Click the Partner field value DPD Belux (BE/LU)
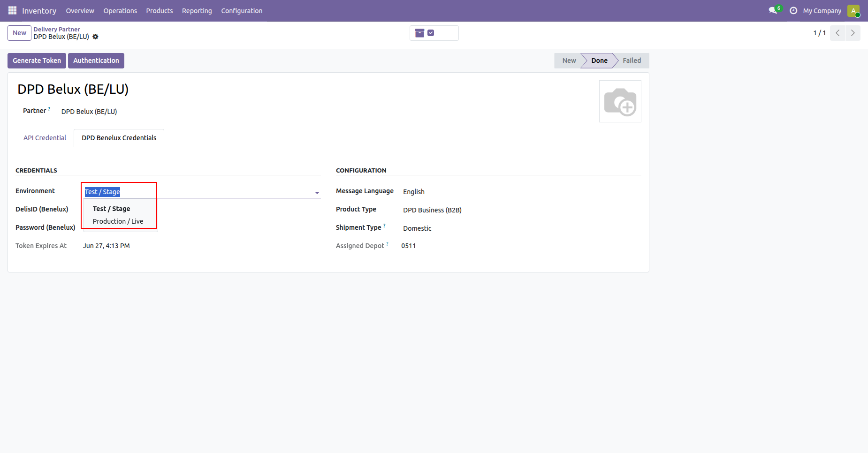This screenshot has width=868, height=453. click(x=89, y=112)
